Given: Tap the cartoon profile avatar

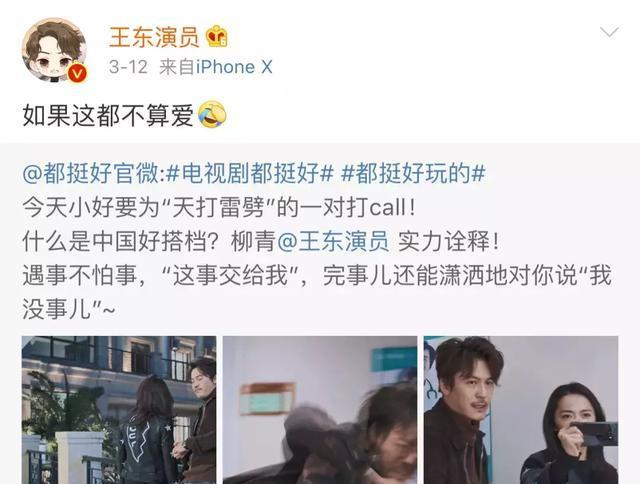Looking at the screenshot, I should tap(54, 50).
